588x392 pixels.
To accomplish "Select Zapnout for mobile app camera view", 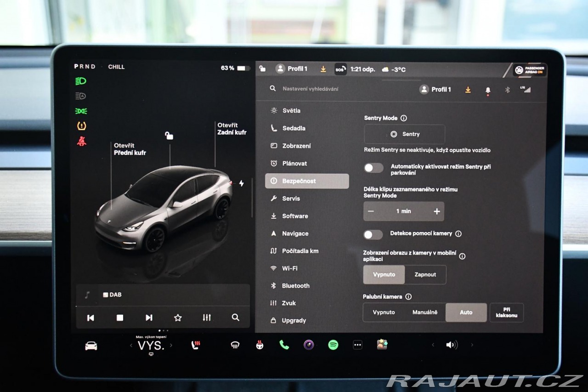I will tap(425, 274).
